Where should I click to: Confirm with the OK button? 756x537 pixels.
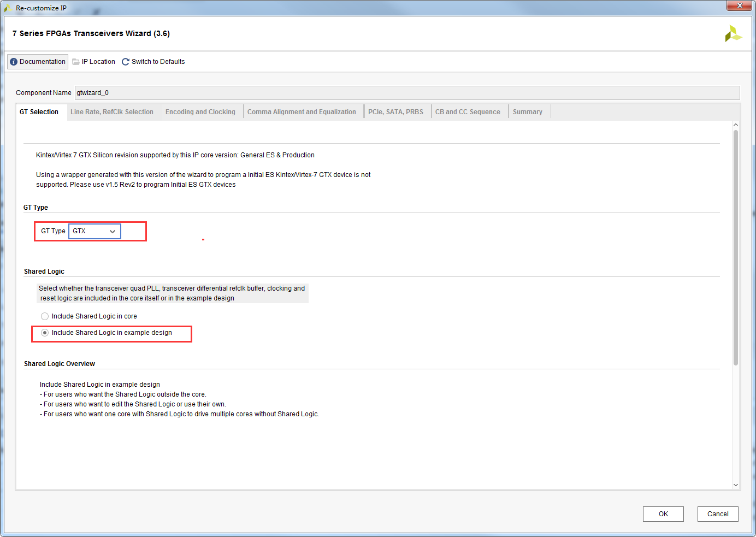pyautogui.click(x=663, y=514)
